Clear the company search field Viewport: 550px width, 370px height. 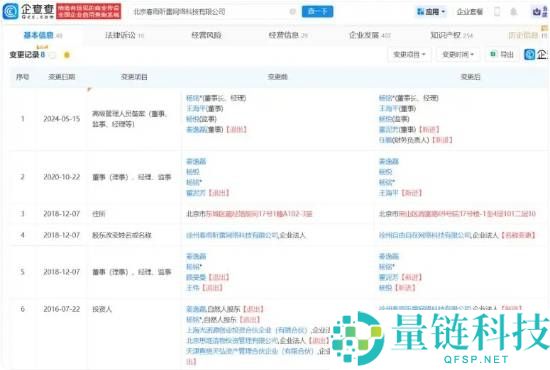click(x=293, y=12)
